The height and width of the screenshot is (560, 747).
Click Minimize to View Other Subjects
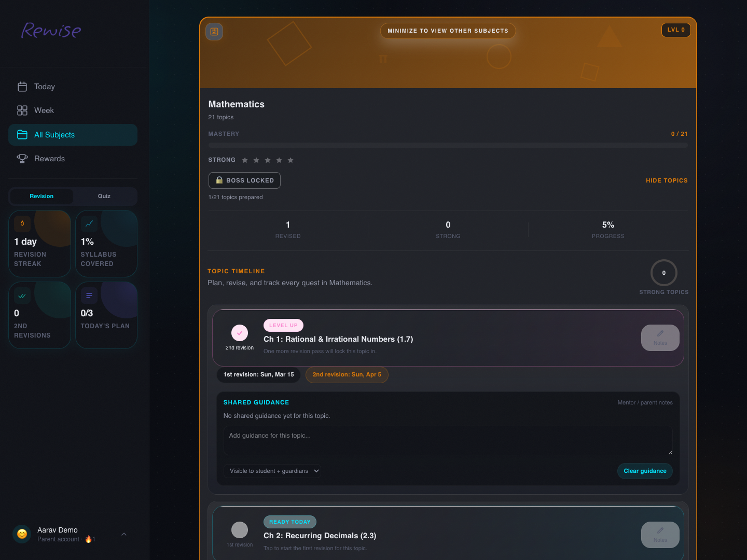pyautogui.click(x=448, y=31)
